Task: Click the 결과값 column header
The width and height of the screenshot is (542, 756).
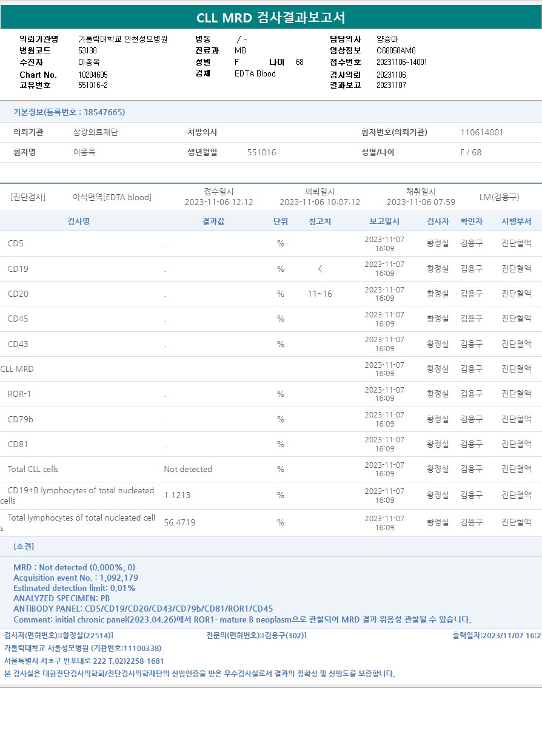Action: coord(213,221)
